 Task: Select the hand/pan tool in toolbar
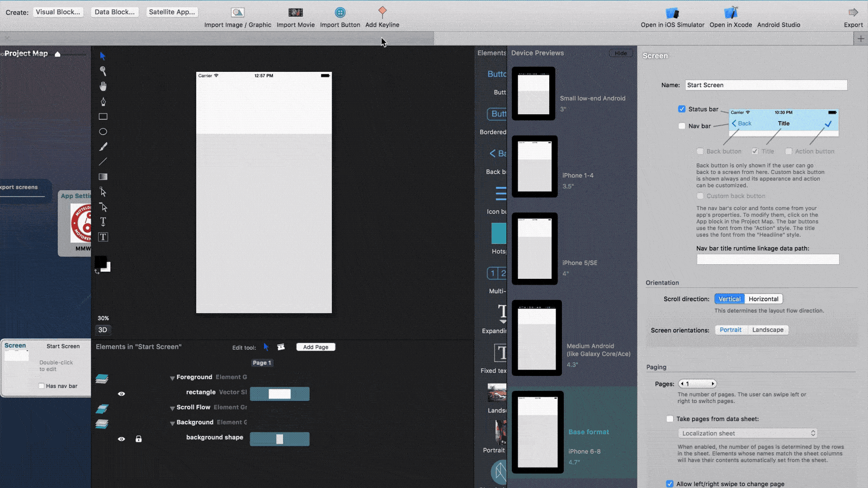[103, 86]
